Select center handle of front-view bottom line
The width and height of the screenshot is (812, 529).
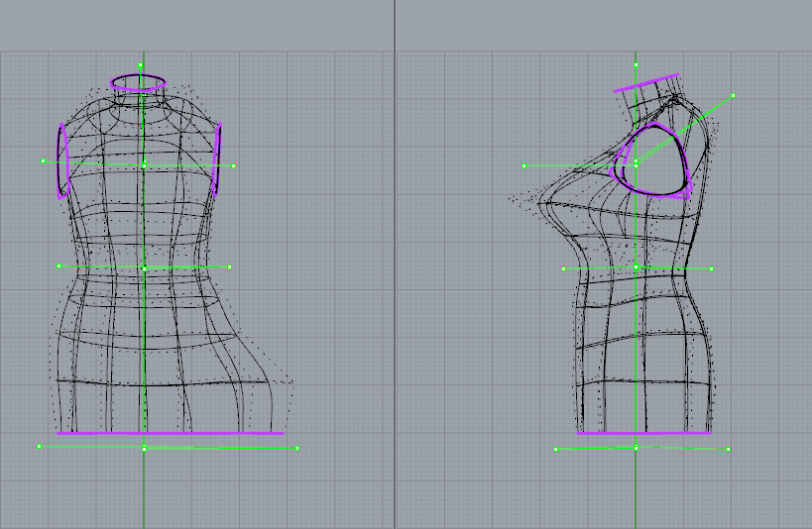pyautogui.click(x=144, y=448)
